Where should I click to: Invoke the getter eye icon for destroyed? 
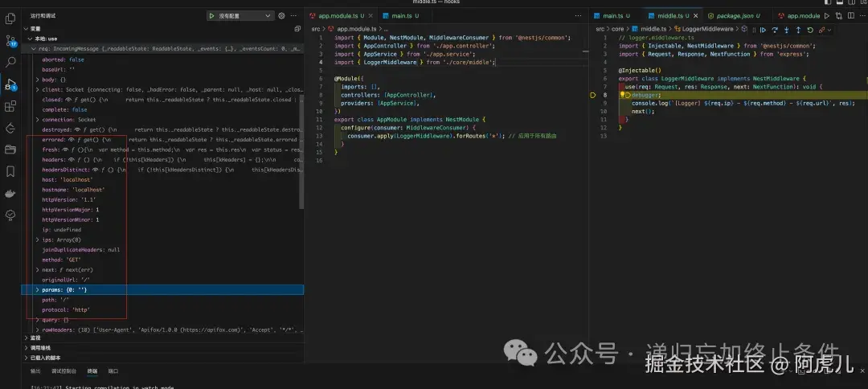pyautogui.click(x=76, y=129)
